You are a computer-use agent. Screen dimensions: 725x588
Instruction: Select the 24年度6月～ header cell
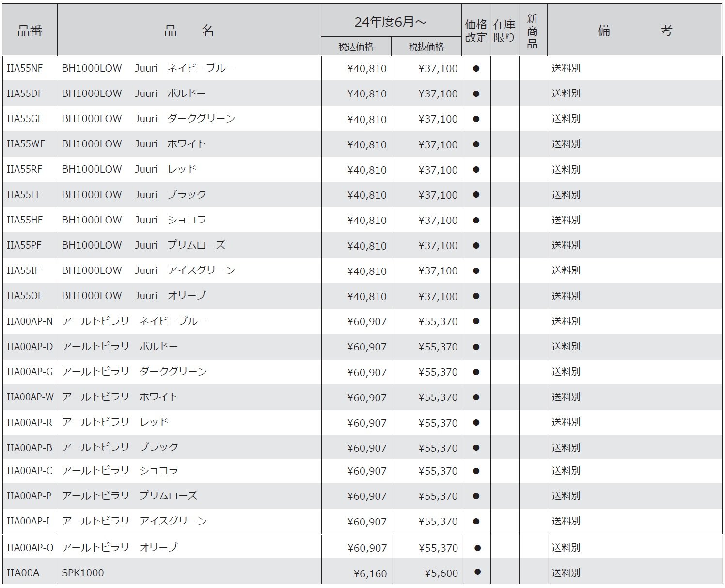(391, 22)
